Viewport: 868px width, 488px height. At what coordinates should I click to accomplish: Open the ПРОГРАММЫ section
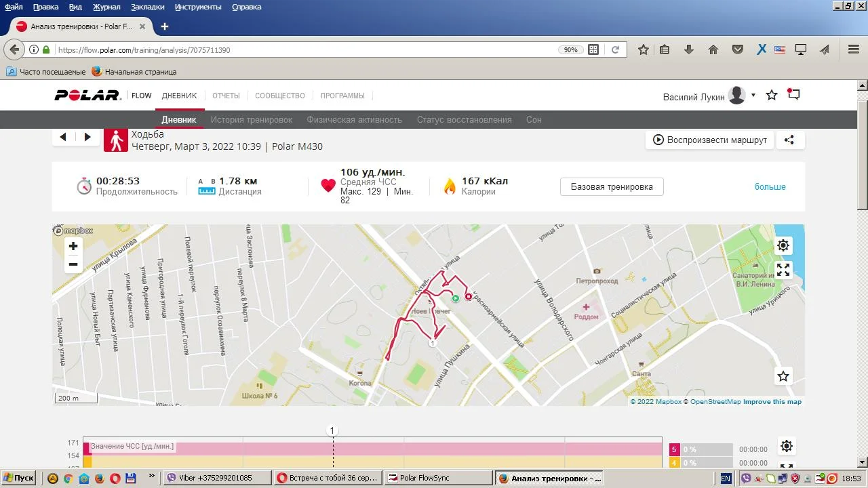342,96
